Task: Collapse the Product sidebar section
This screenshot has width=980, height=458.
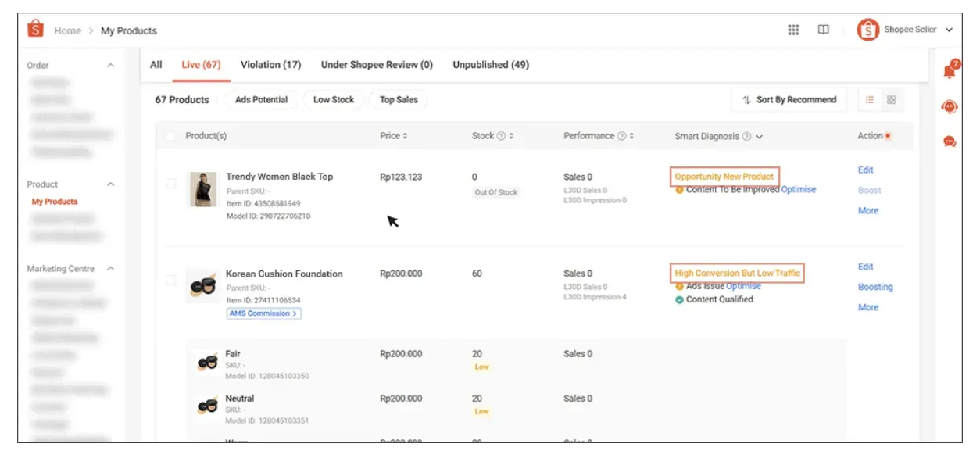Action: tap(110, 184)
